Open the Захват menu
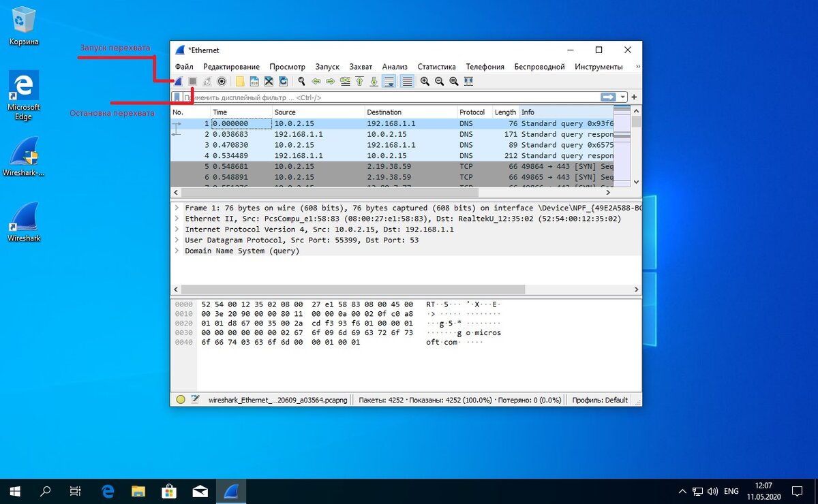Image resolution: width=818 pixels, height=504 pixels. 361,67
